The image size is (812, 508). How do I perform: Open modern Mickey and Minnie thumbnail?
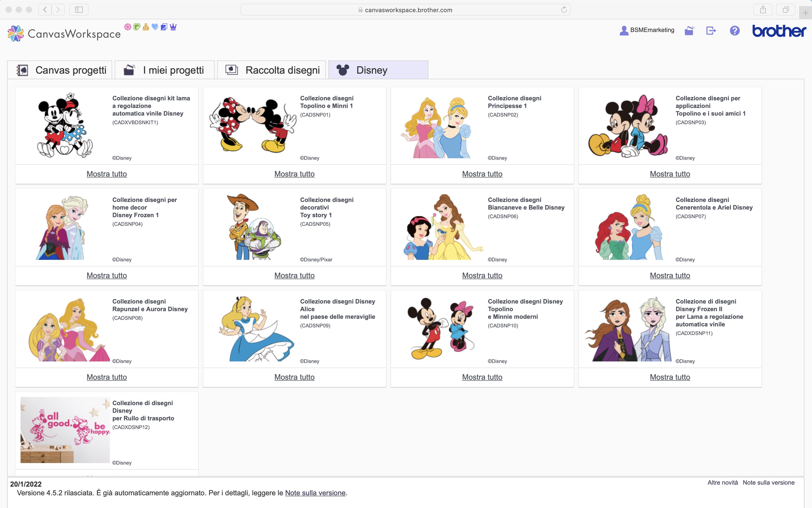tap(441, 328)
